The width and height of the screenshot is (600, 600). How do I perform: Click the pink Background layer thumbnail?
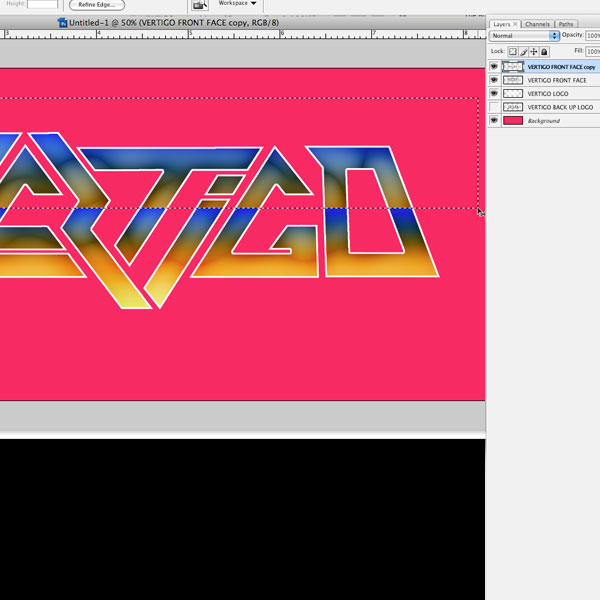[513, 121]
